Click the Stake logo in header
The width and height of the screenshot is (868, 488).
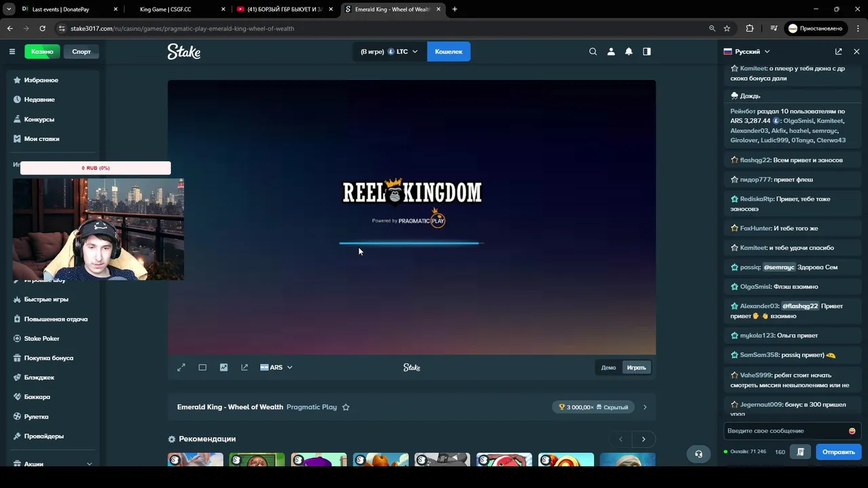(184, 52)
